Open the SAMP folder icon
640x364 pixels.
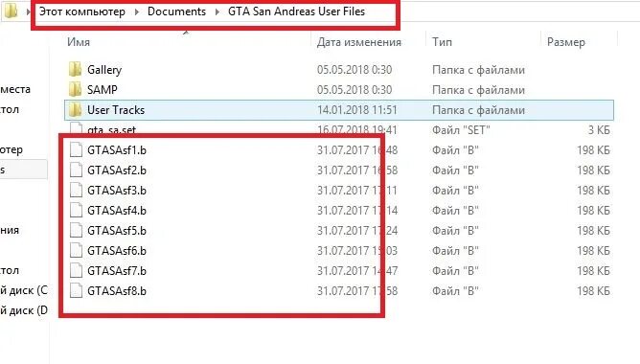click(x=76, y=89)
